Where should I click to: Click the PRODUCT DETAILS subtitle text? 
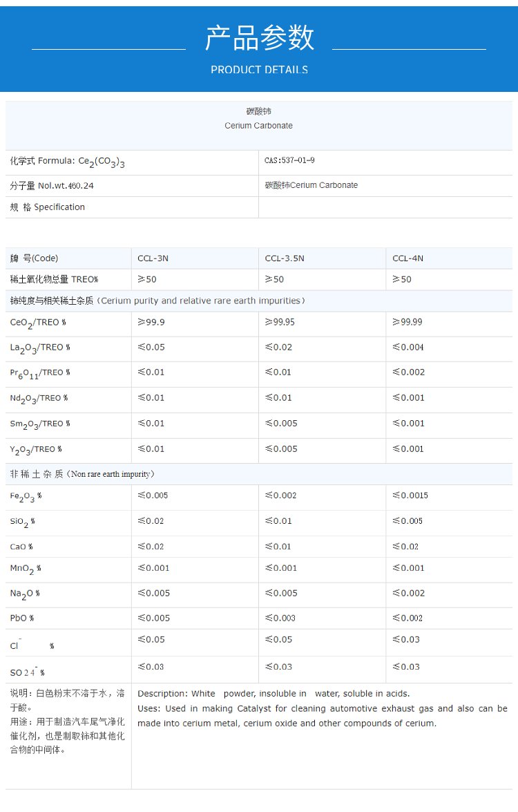[x=259, y=70]
